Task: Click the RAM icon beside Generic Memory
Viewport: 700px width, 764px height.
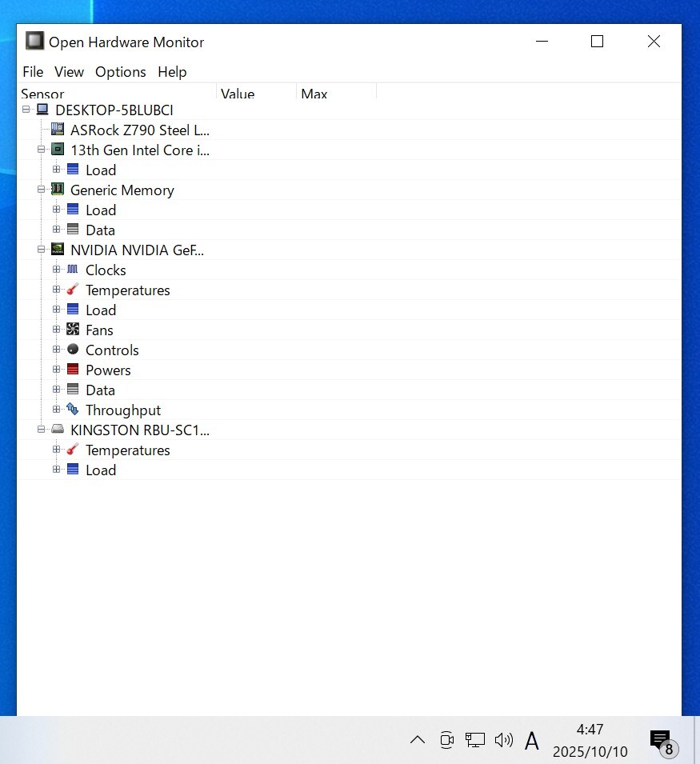Action: tap(58, 189)
